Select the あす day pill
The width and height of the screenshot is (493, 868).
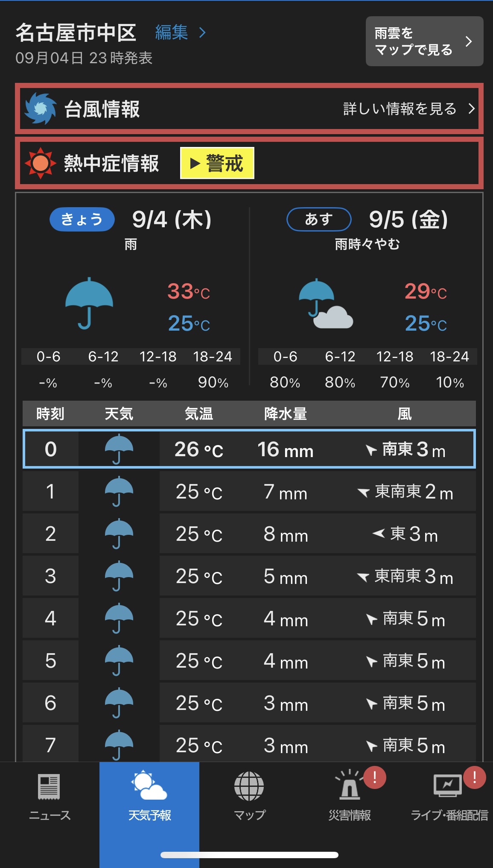coord(318,220)
